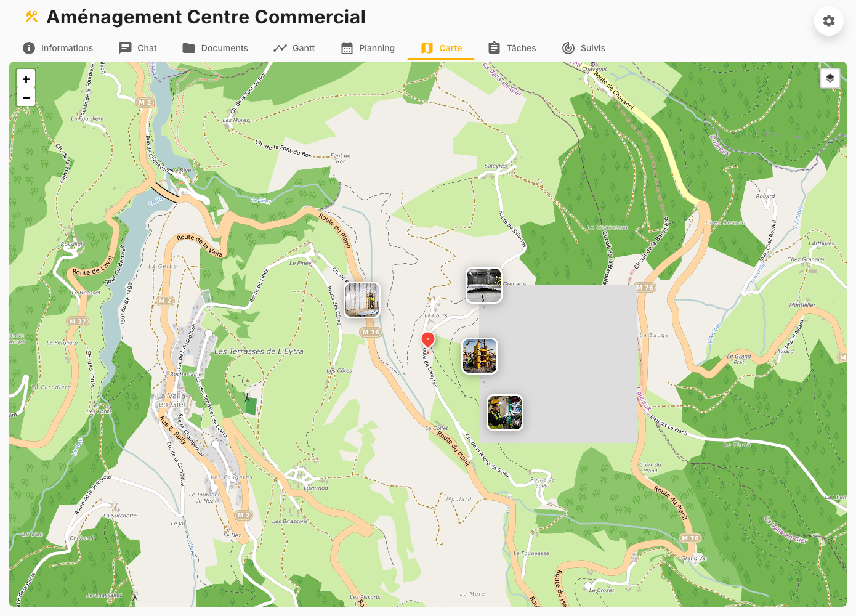This screenshot has width=856, height=616.
Task: Click the project title Aménagement Centre Commercial
Action: (206, 17)
